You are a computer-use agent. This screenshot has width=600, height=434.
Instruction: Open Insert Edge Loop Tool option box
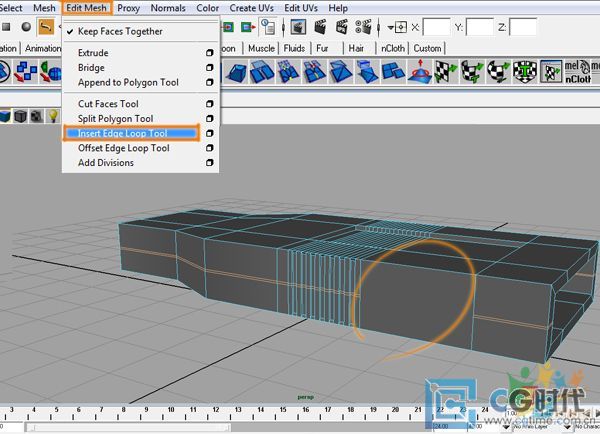209,133
